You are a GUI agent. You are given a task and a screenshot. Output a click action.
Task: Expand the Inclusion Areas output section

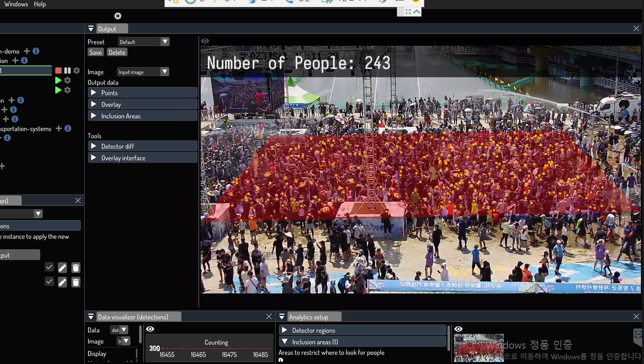click(x=142, y=116)
